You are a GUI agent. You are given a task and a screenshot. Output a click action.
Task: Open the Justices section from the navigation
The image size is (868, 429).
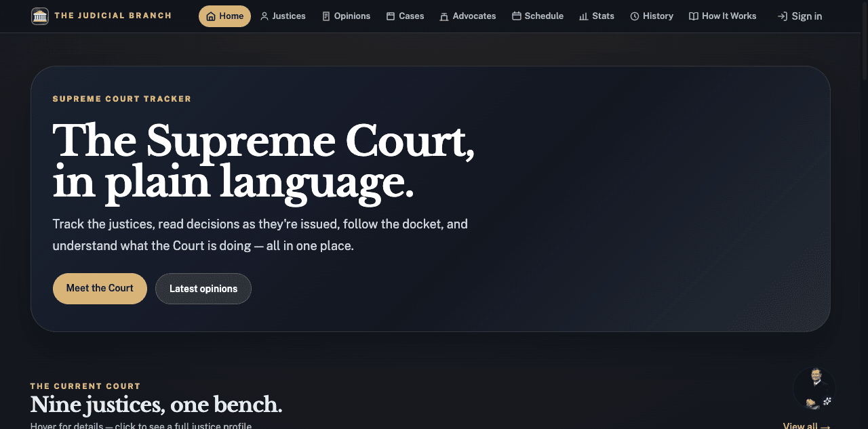pyautogui.click(x=288, y=16)
